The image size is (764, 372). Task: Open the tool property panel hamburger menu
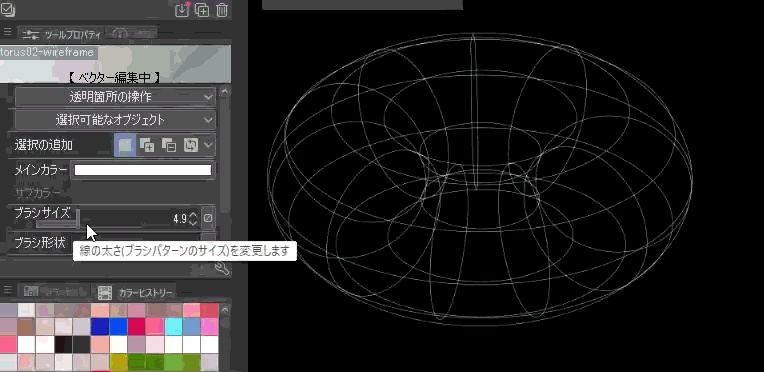(x=7, y=32)
